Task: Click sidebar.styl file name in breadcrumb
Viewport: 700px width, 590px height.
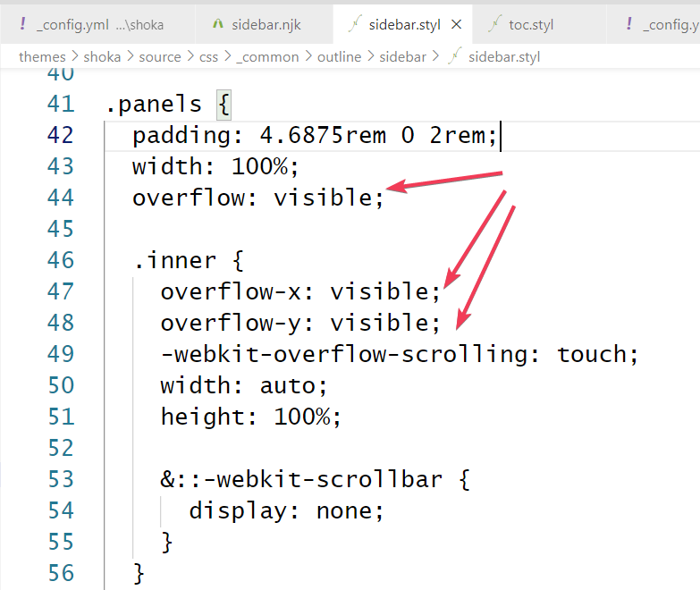Action: (x=504, y=56)
